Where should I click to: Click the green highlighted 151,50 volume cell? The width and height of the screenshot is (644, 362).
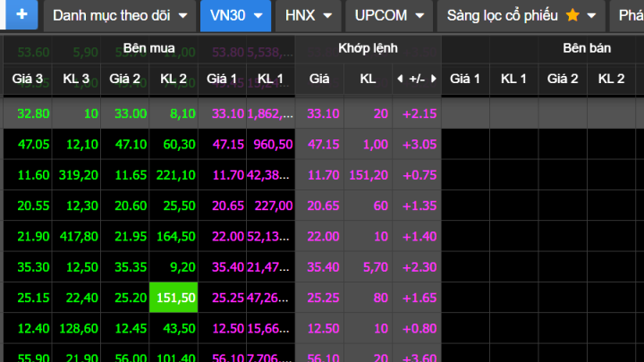click(x=174, y=296)
